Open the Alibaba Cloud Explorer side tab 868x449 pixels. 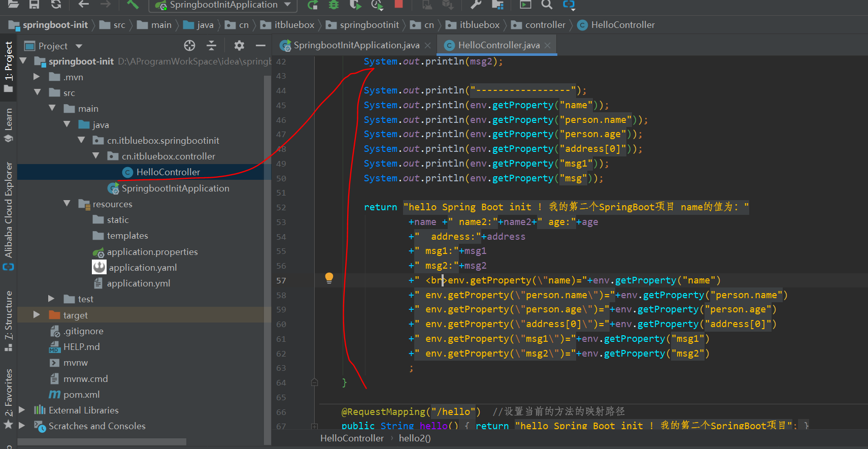(8, 215)
